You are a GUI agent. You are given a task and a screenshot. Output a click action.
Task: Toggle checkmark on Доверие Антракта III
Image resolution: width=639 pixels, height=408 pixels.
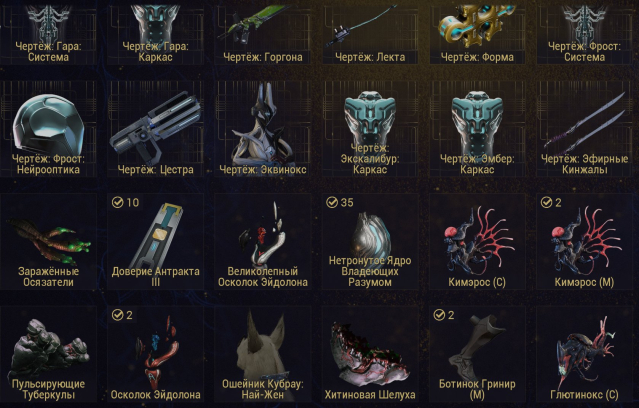117,202
